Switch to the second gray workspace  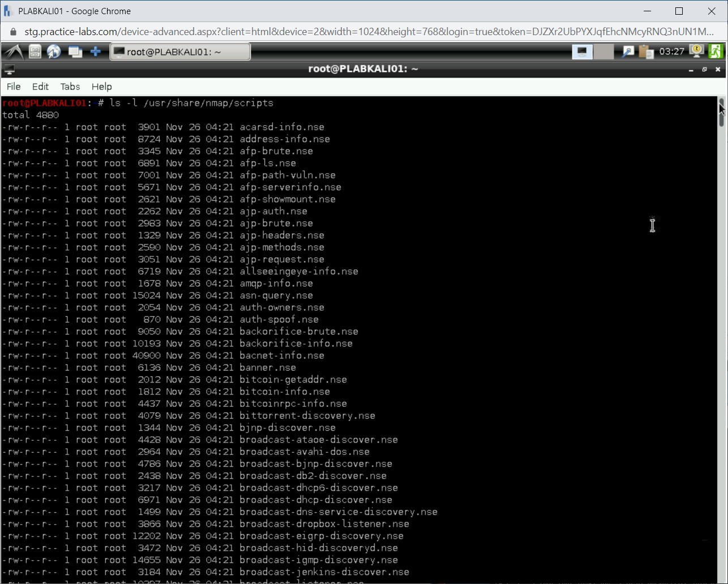(x=603, y=52)
